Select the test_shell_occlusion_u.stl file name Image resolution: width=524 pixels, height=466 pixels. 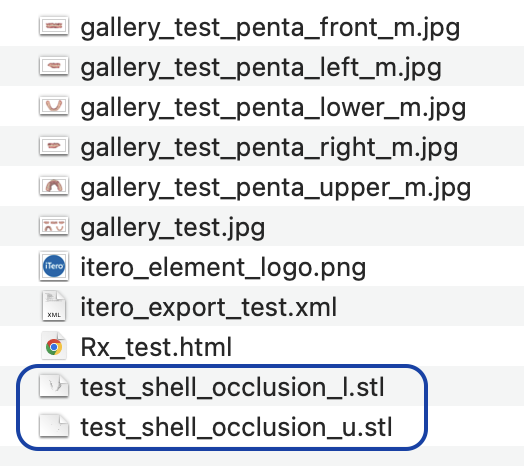237,427
